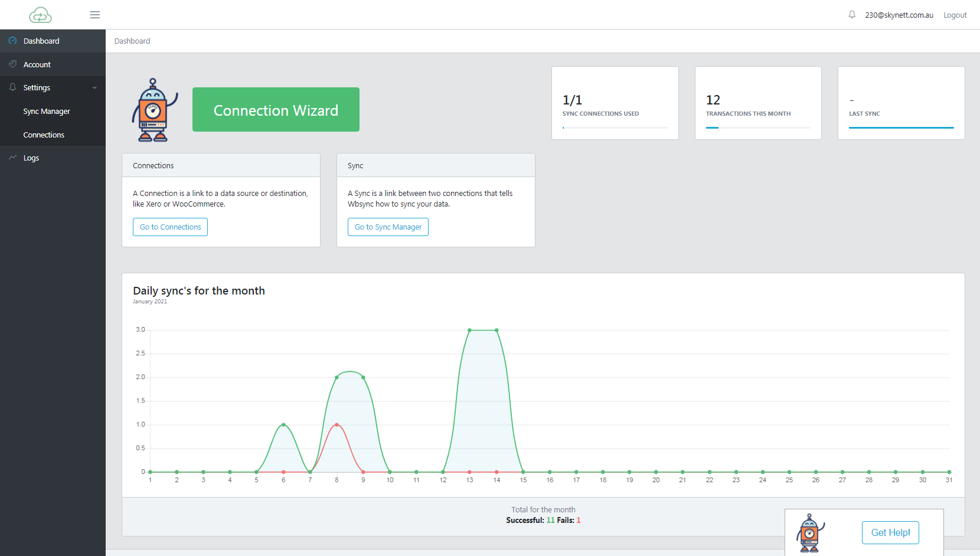The width and height of the screenshot is (980, 556).
Task: Open the notifications bell in the top bar
Action: pyautogui.click(x=852, y=15)
